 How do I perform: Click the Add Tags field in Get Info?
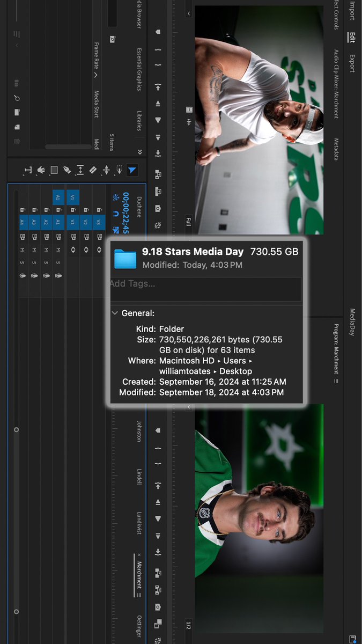pos(206,289)
